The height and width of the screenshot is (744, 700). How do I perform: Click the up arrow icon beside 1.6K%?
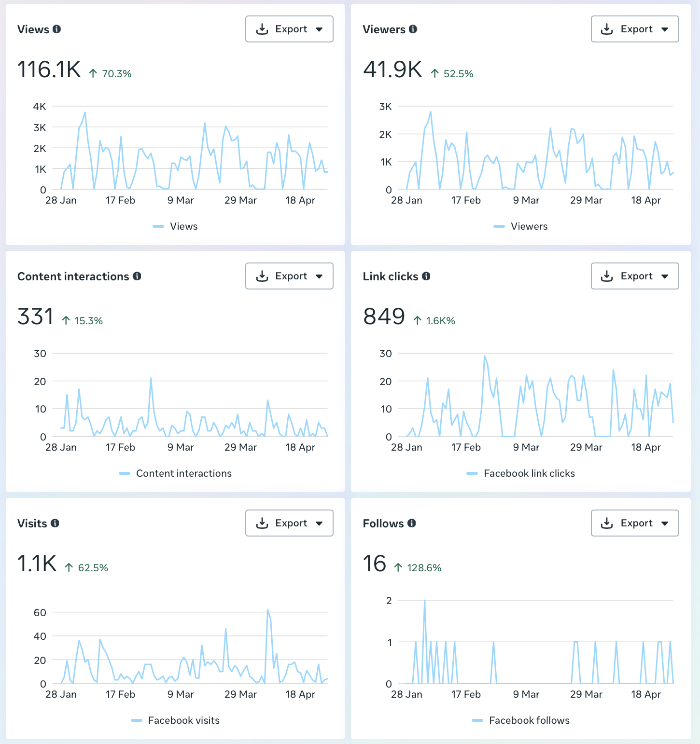point(418,320)
